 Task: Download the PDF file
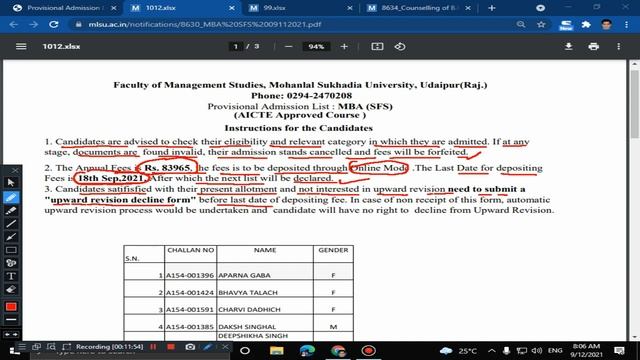[568, 47]
